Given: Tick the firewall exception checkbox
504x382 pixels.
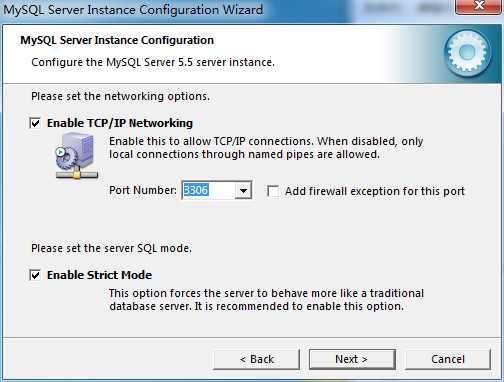Looking at the screenshot, I should click(x=273, y=191).
